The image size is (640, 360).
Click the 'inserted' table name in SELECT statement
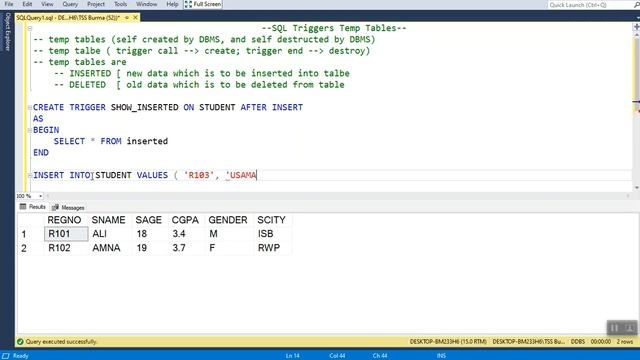coord(147,141)
